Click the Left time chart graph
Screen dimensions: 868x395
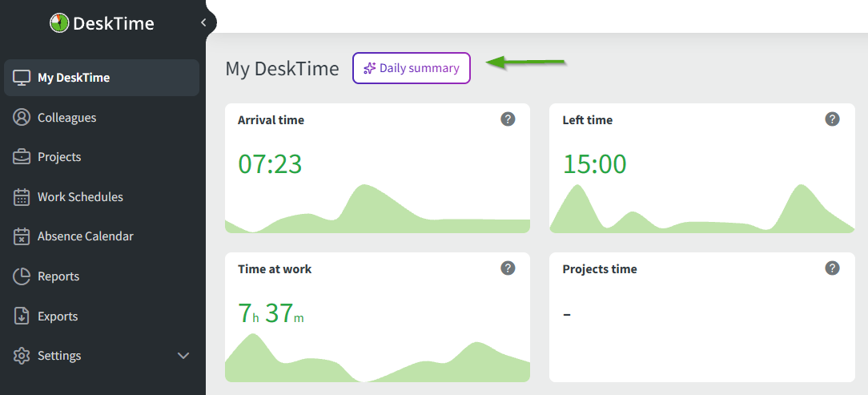[x=701, y=212]
